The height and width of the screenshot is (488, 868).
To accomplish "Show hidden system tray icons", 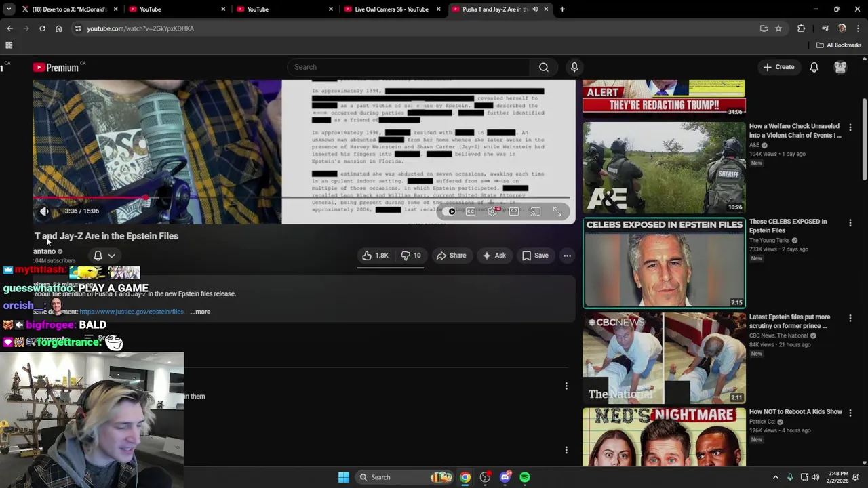I will coord(776,477).
